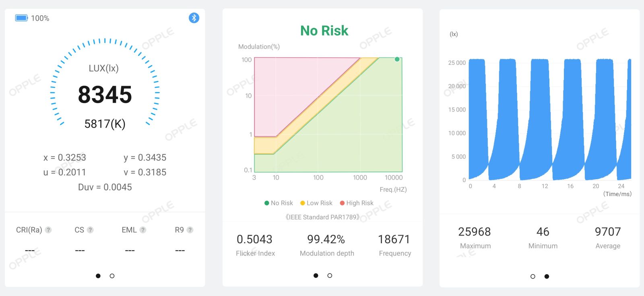The width and height of the screenshot is (644, 296).
Task: Click the green No Risk legend dot
Action: pos(266,203)
